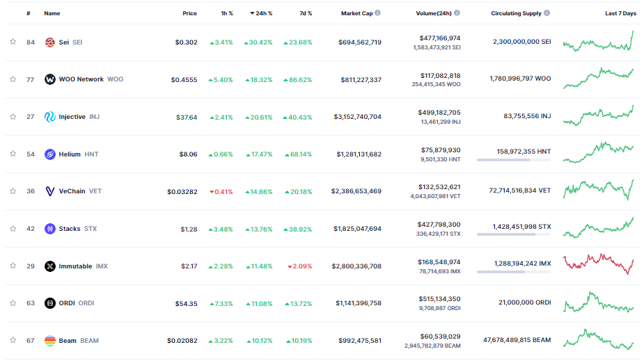Toggle VeChain watchlist star

13,191
